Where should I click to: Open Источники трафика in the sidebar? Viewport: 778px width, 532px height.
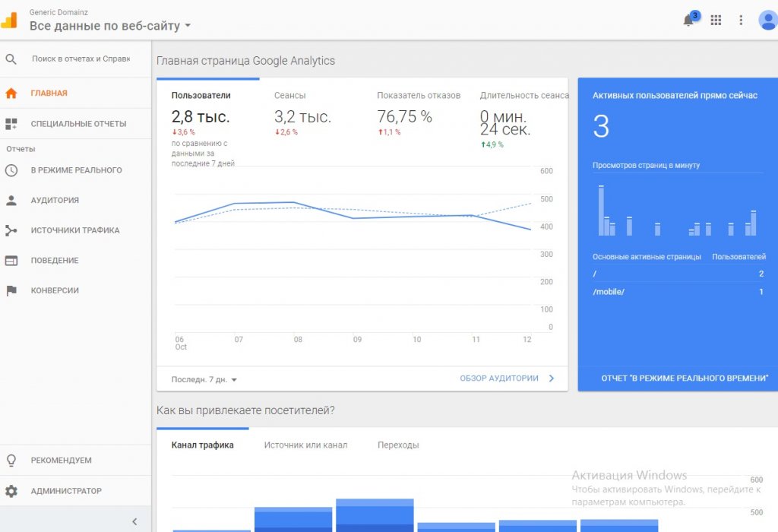point(74,230)
